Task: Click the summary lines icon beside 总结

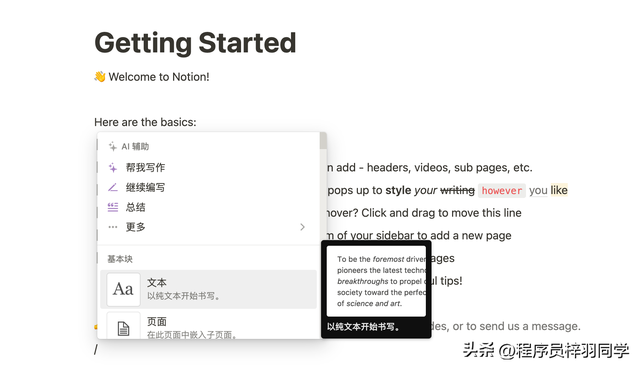Action: (113, 207)
